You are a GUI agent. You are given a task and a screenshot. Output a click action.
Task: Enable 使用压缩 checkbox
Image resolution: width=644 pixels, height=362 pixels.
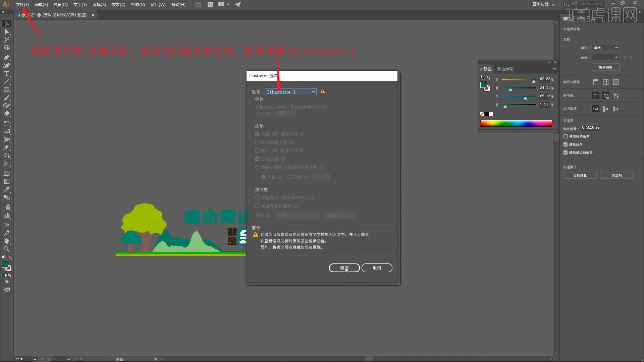pos(257,159)
